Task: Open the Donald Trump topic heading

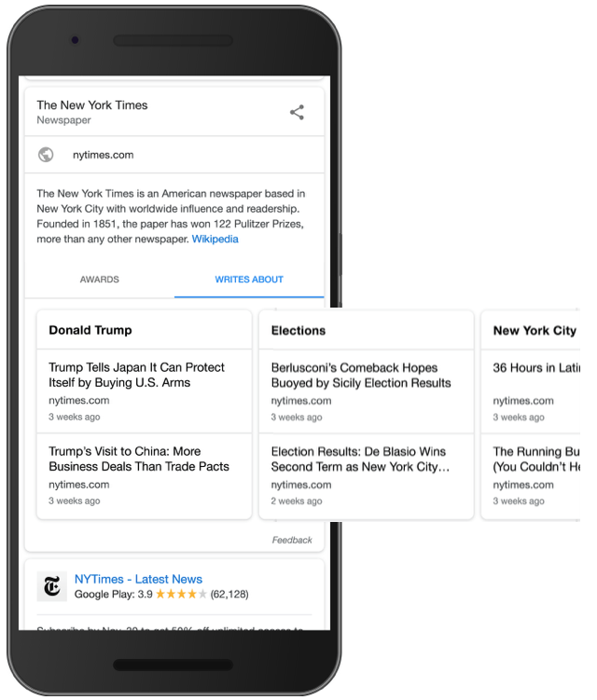Action: (90, 330)
